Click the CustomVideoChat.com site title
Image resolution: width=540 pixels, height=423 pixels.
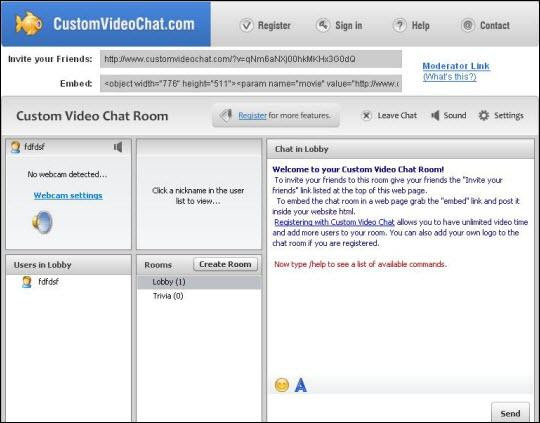tap(124, 24)
